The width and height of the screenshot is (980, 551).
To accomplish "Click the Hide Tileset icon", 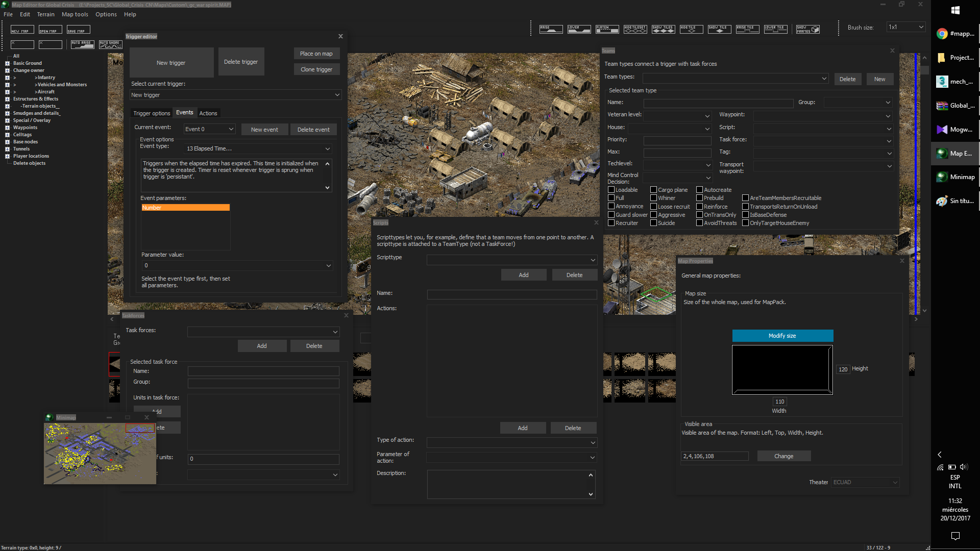I will [x=635, y=29].
